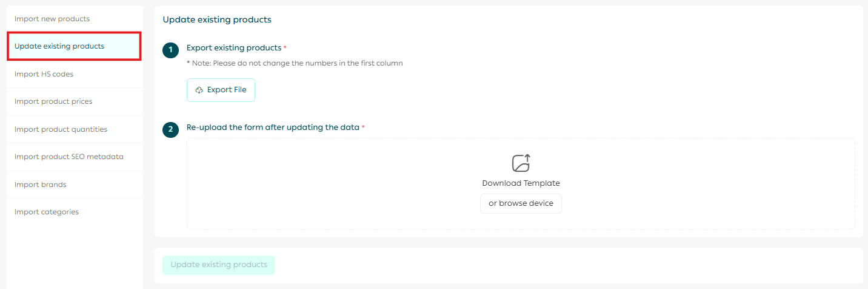This screenshot has height=289, width=868.
Task: Go to Import HS codes
Action: (x=44, y=74)
